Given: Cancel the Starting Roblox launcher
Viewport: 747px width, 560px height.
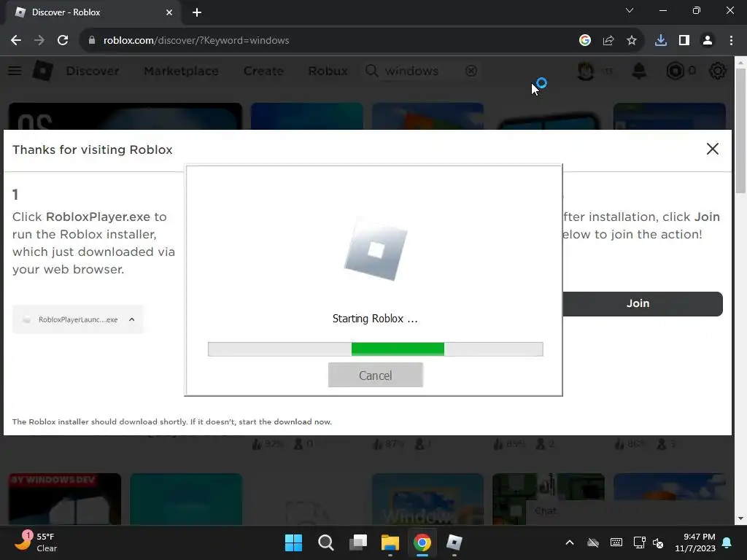Looking at the screenshot, I should 376,376.
